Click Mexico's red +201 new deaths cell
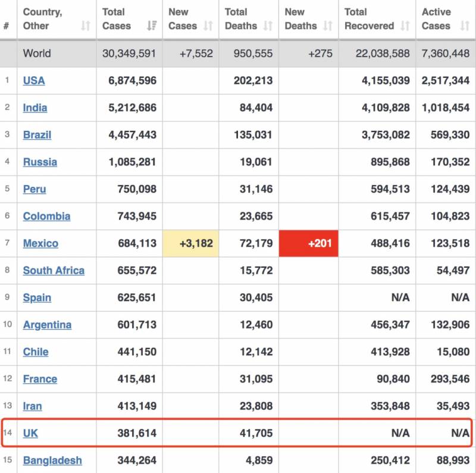 coord(308,243)
